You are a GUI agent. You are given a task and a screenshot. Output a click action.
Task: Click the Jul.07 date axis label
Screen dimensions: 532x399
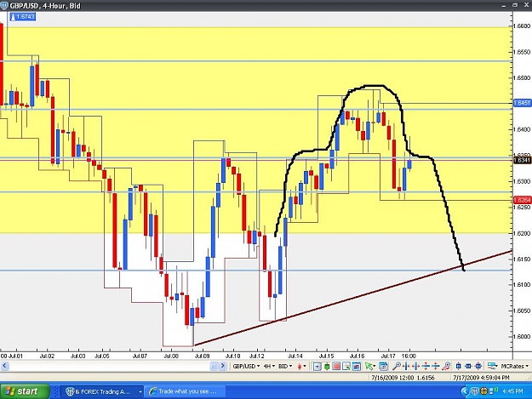[140, 356]
